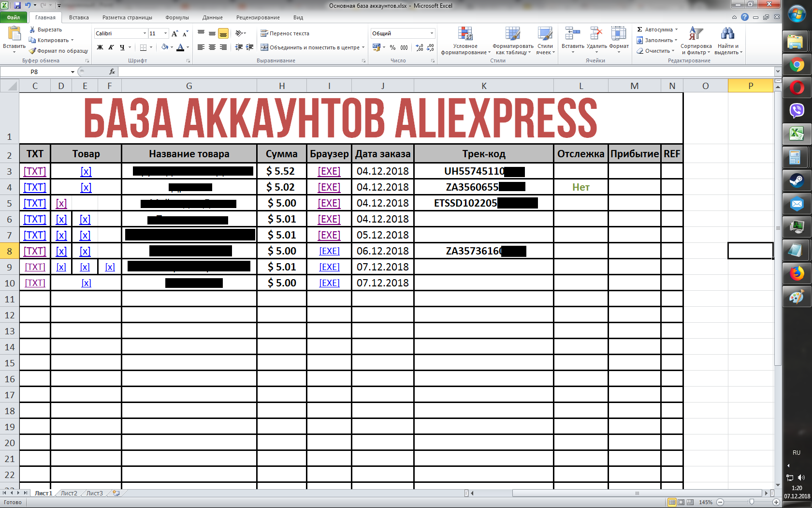This screenshot has height=508, width=812.
Task: Expand the borders dropdown arrow
Action: pos(151,47)
